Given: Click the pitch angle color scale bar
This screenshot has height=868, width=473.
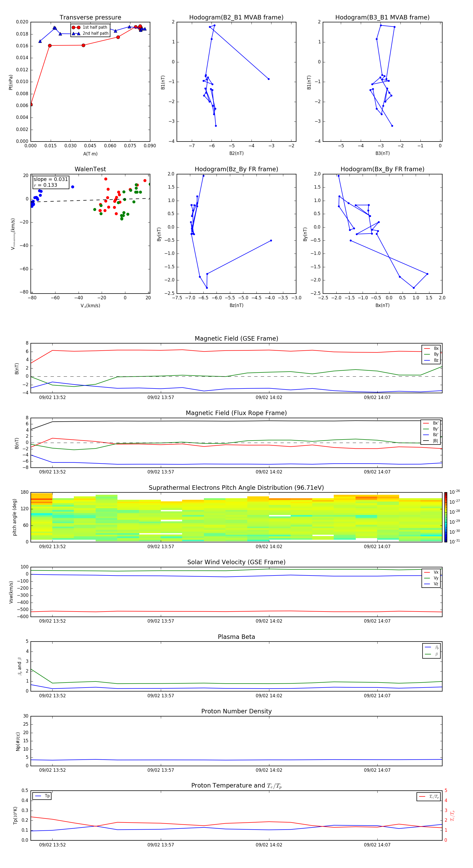Looking at the screenshot, I should point(446,517).
